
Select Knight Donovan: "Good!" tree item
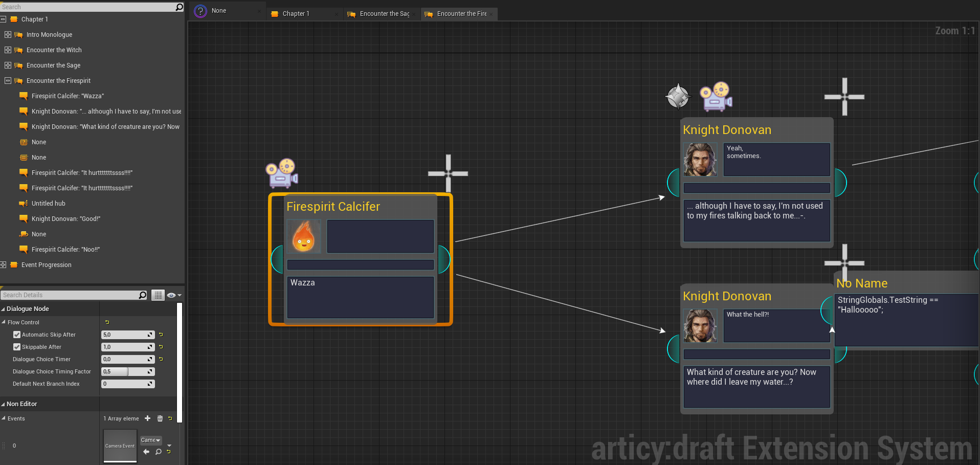coord(66,219)
